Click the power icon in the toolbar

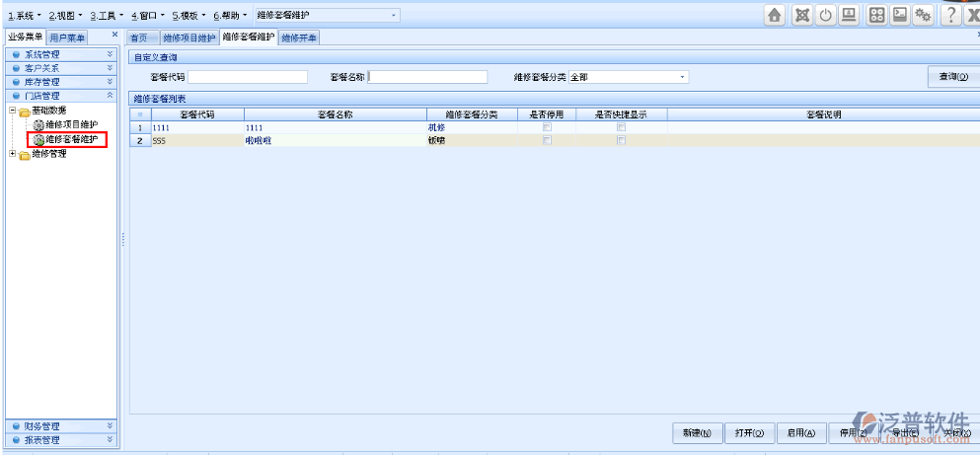pyautogui.click(x=826, y=15)
